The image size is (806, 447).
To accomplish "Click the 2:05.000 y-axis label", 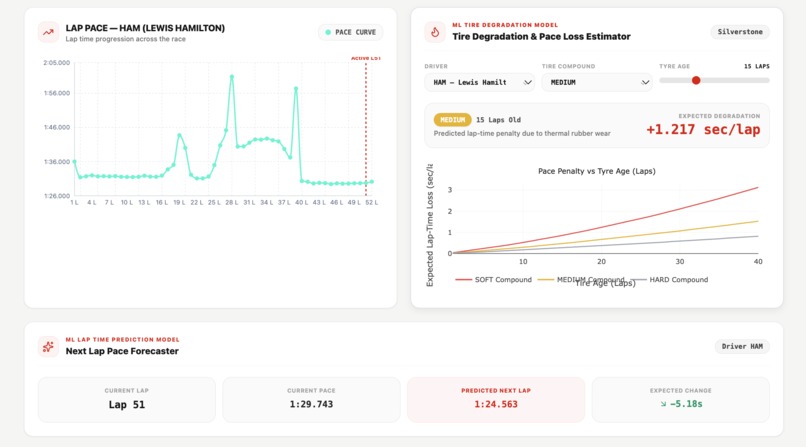I will [x=57, y=63].
